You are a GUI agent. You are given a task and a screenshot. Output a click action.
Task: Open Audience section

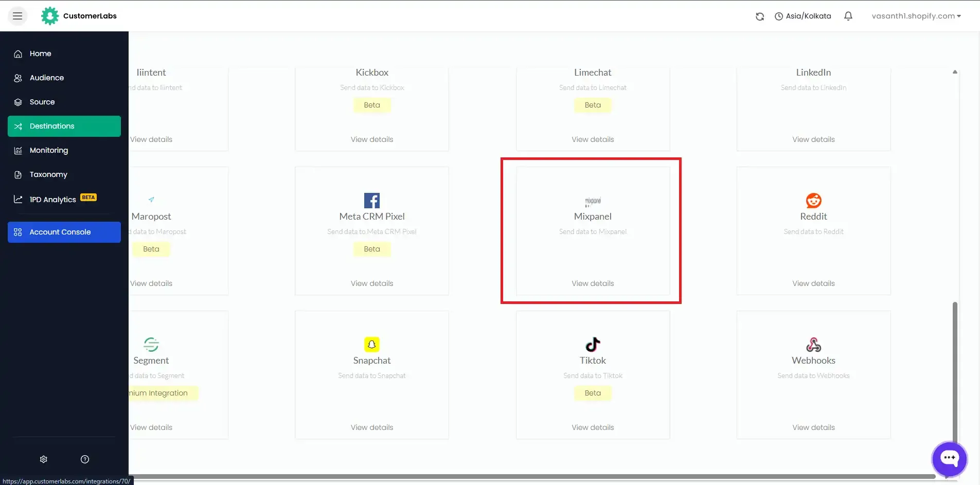64,78
